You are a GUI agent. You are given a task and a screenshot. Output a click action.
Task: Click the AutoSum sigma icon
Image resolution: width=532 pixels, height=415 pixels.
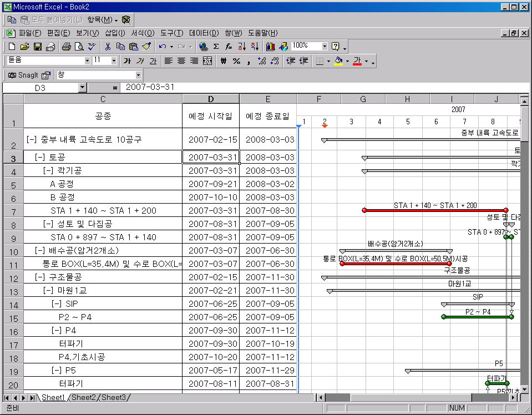(x=216, y=47)
